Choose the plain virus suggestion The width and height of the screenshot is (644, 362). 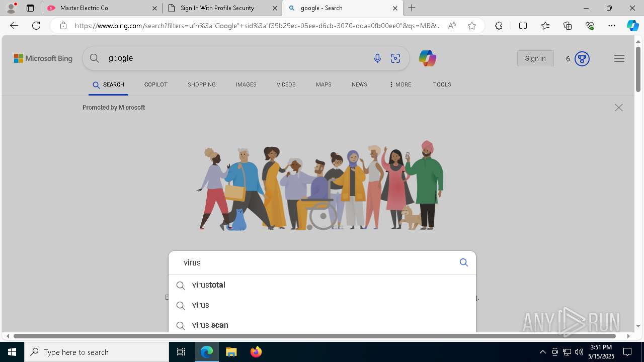click(x=322, y=305)
